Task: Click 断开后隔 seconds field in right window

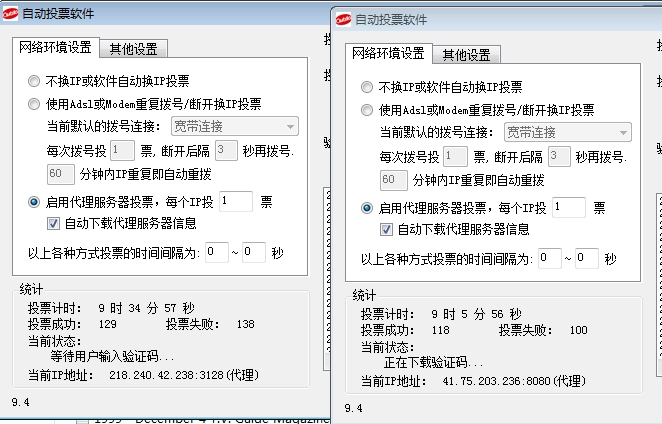Action: click(x=559, y=156)
